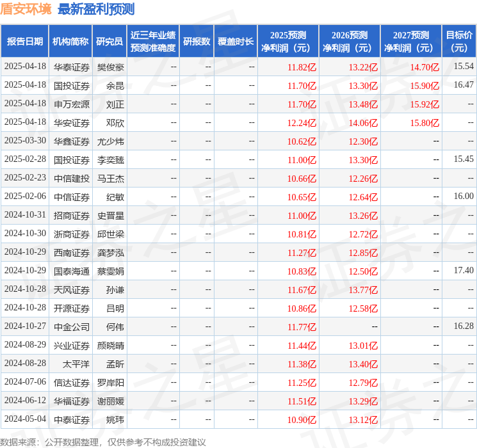Select the 华安证券 institution cell
477x448 pixels.
tap(72, 123)
